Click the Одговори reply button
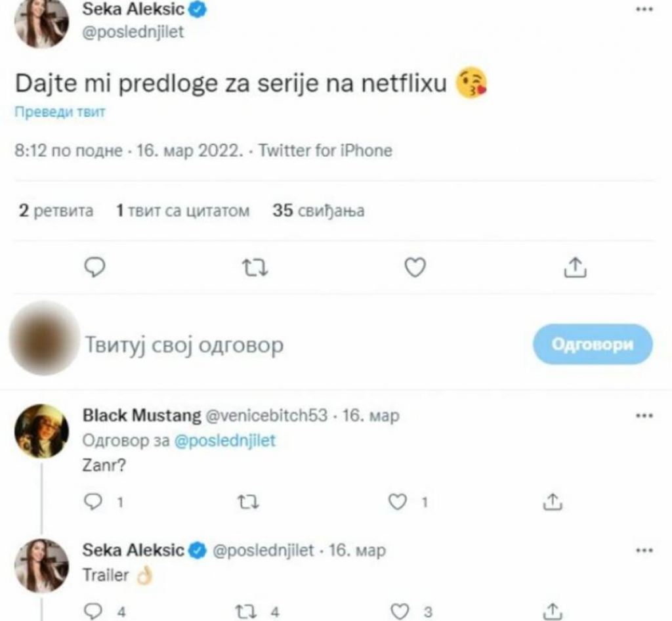 click(x=591, y=343)
